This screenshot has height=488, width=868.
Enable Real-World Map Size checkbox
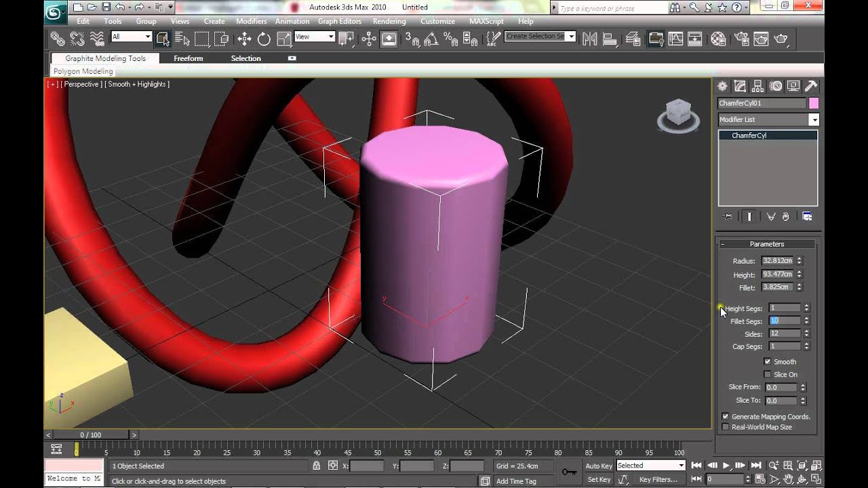pos(726,427)
